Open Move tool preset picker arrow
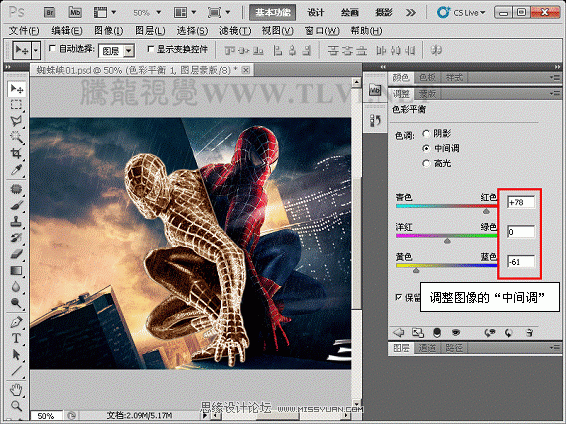The image size is (566, 424). [36, 51]
